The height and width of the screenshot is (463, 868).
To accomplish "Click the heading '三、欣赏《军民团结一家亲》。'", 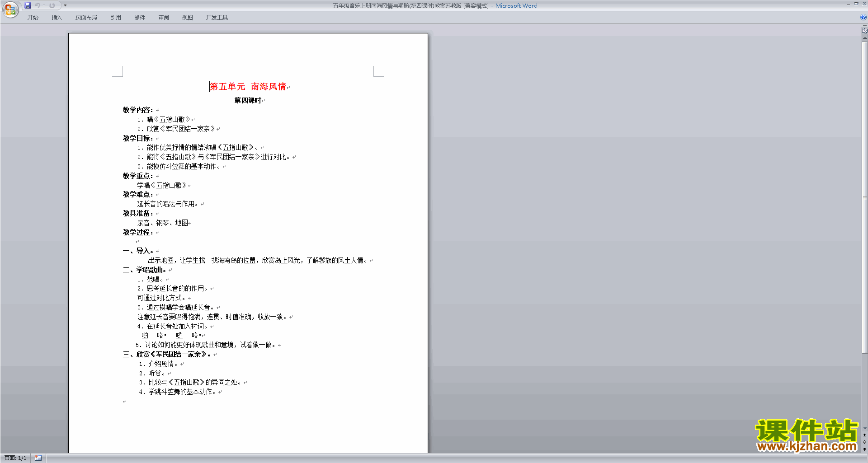I will (x=167, y=354).
